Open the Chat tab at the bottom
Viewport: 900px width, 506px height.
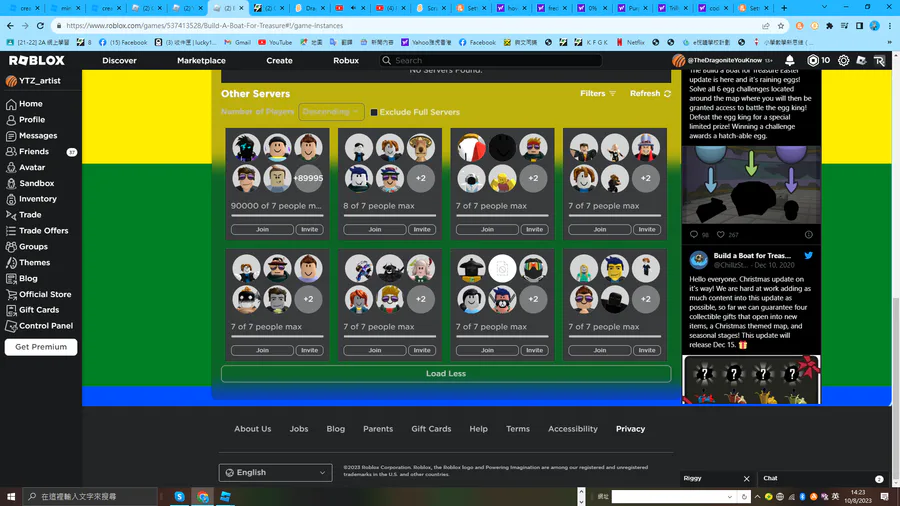pyautogui.click(x=822, y=478)
